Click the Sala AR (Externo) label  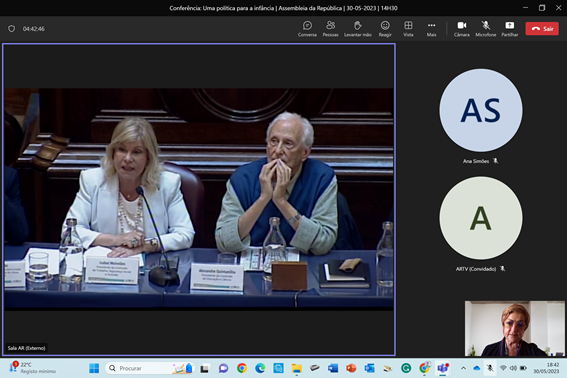[x=26, y=348]
